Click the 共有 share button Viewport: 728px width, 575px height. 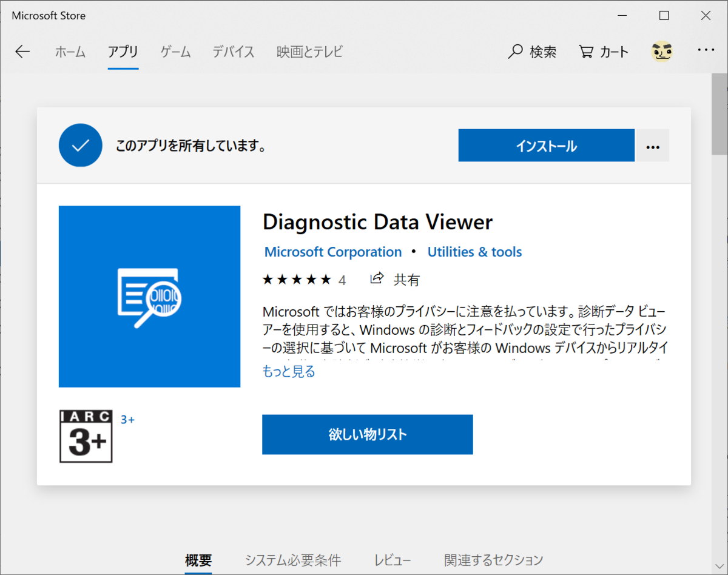click(395, 280)
